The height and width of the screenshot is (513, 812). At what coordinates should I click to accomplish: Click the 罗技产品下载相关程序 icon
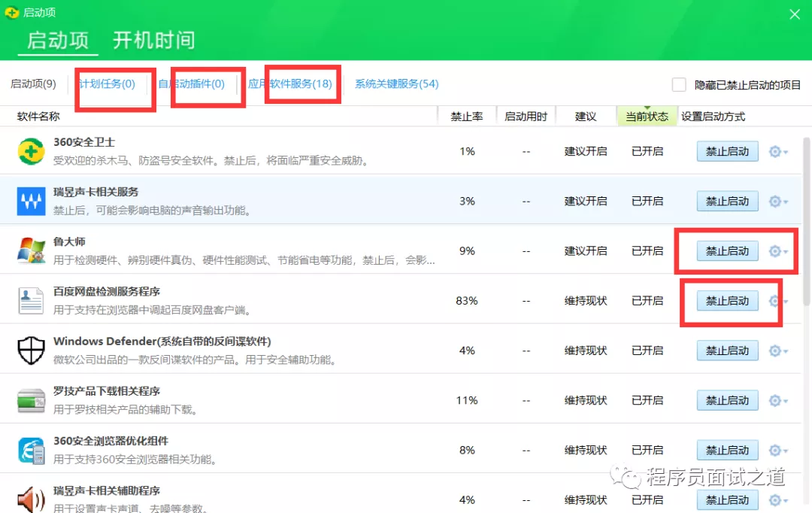[x=31, y=400]
